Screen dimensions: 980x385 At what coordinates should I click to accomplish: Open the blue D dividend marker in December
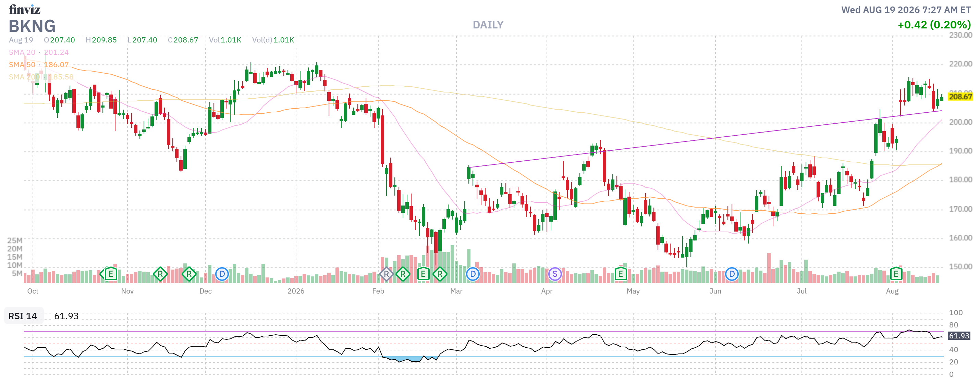coord(222,274)
